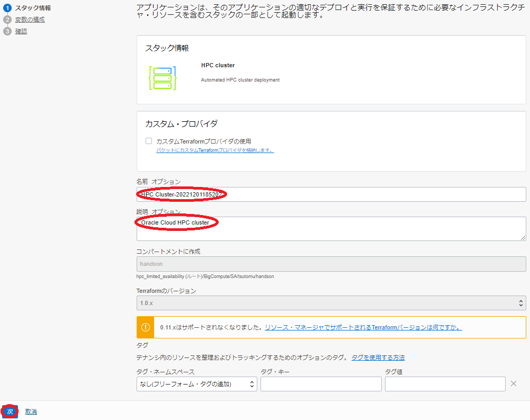
Task: Remove the tag row with X icon
Action: coord(513,384)
